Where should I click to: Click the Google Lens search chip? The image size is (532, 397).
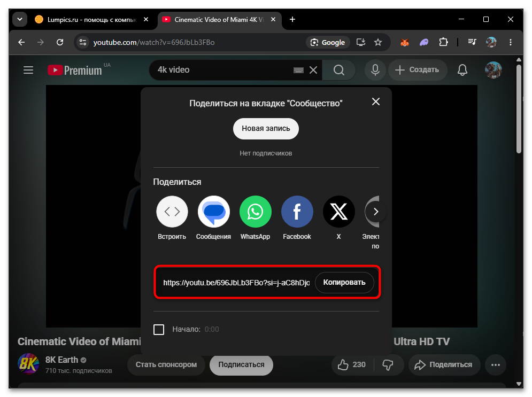[328, 42]
